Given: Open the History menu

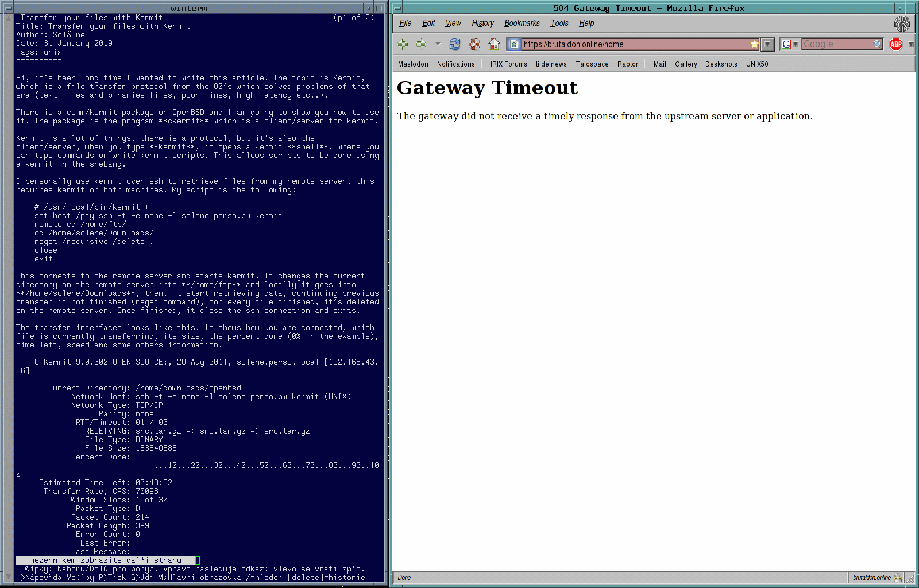Looking at the screenshot, I should pyautogui.click(x=482, y=23).
